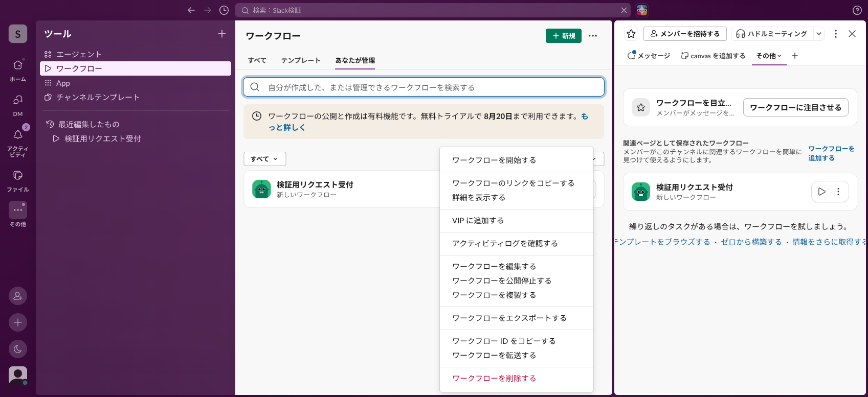
Task: Start ハドルミーティング
Action: pos(772,34)
